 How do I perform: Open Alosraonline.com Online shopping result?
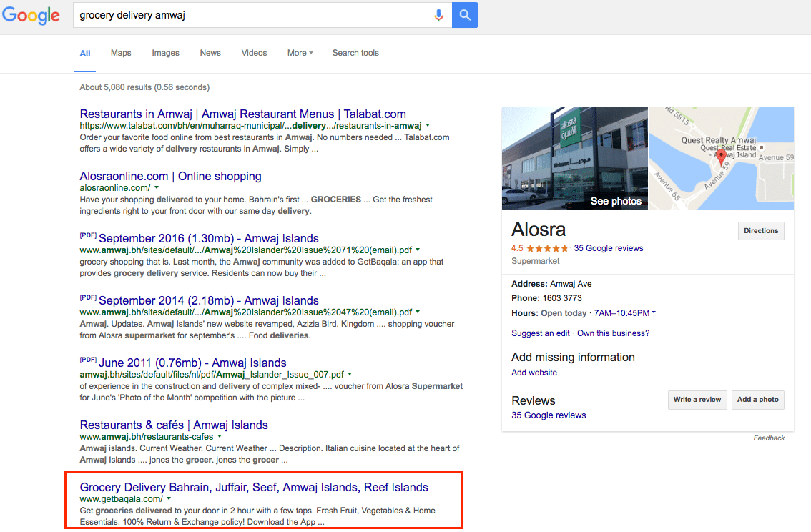pos(170,177)
